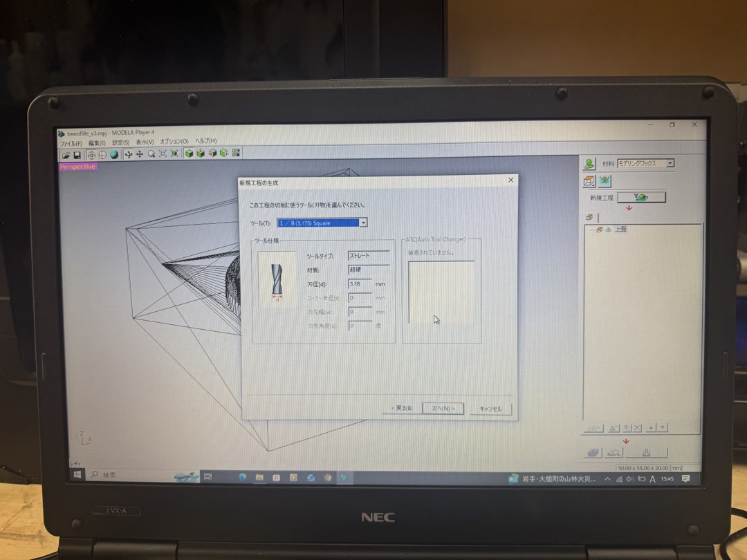
Task: Click the delete X button below the process list
Action: tap(638, 428)
